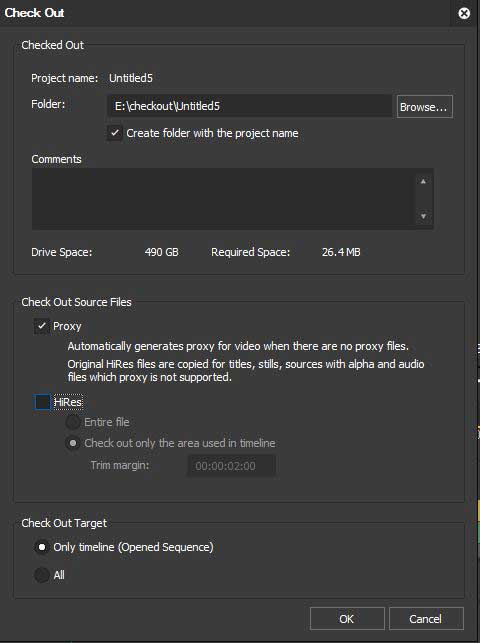The image size is (480, 643).
Task: Click the HiRes label text
Action: pos(68,402)
